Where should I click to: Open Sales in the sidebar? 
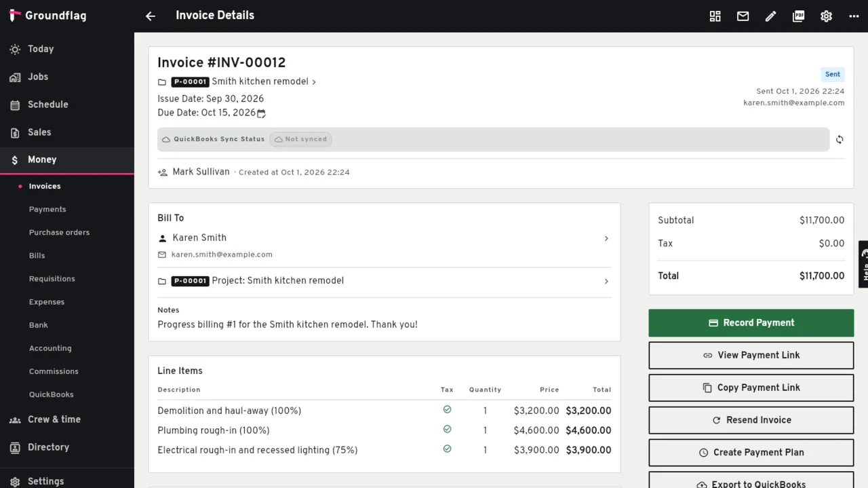(x=67, y=132)
